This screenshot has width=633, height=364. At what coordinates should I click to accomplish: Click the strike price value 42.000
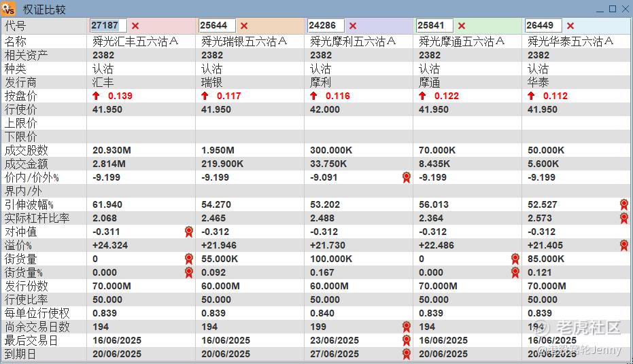[x=324, y=109]
